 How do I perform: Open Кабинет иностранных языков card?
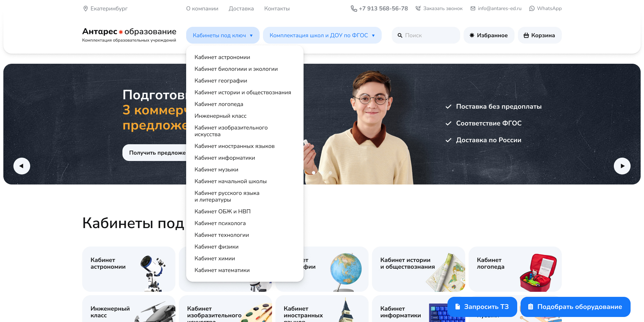pos(322,309)
